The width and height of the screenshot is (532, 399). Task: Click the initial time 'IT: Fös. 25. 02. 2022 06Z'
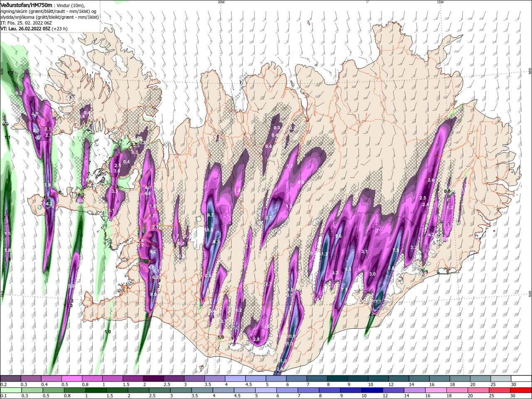point(26,23)
